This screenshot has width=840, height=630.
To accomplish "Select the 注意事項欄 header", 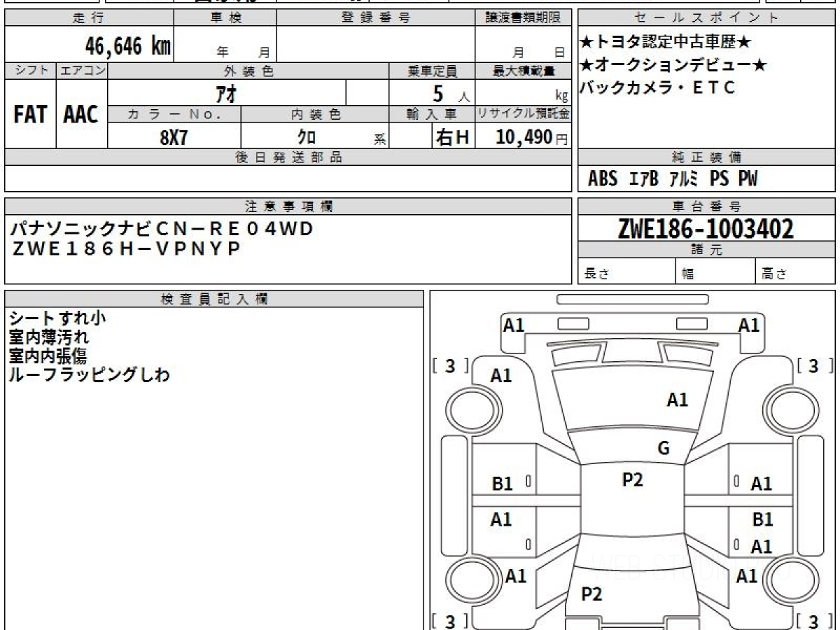I will (288, 206).
